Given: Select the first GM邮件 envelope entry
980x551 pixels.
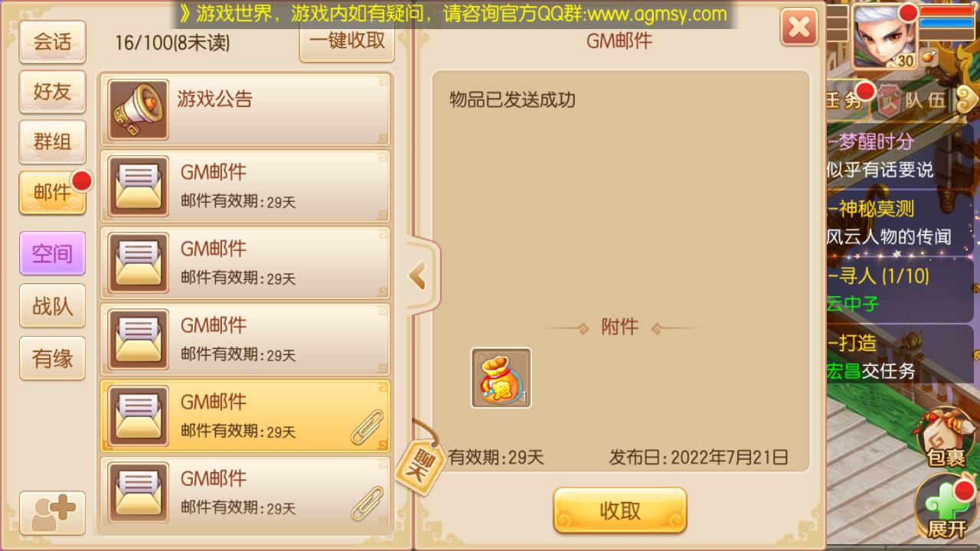Looking at the screenshot, I should coord(245,186).
